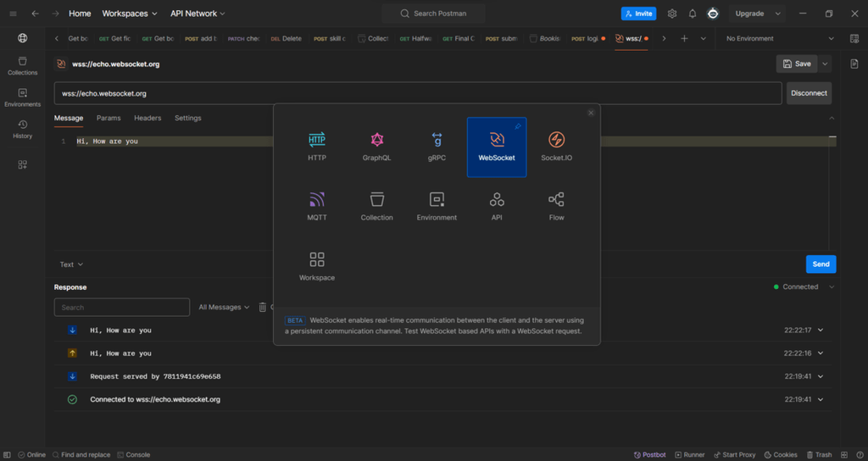Open Find and replace
Screen dimensions: 868x461
(81, 455)
